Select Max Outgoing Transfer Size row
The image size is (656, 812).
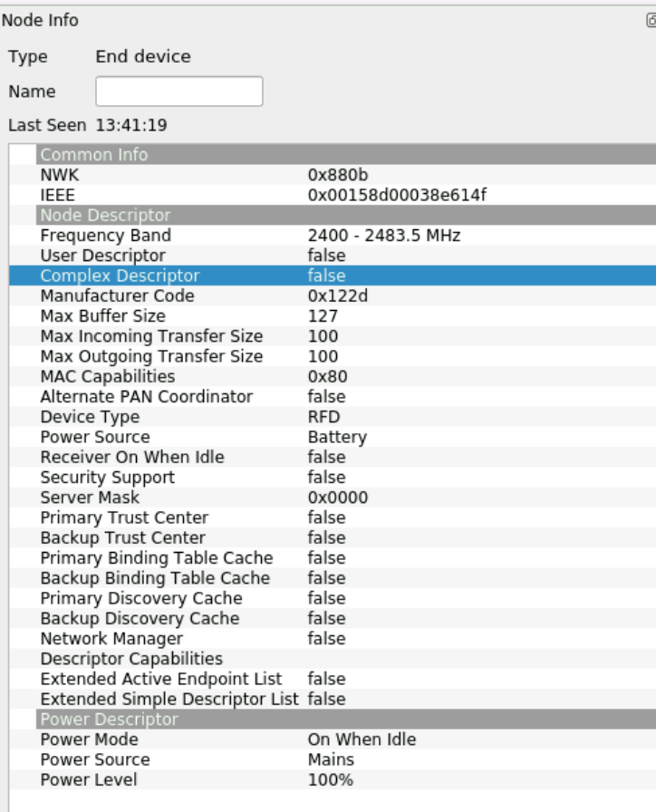click(x=333, y=356)
